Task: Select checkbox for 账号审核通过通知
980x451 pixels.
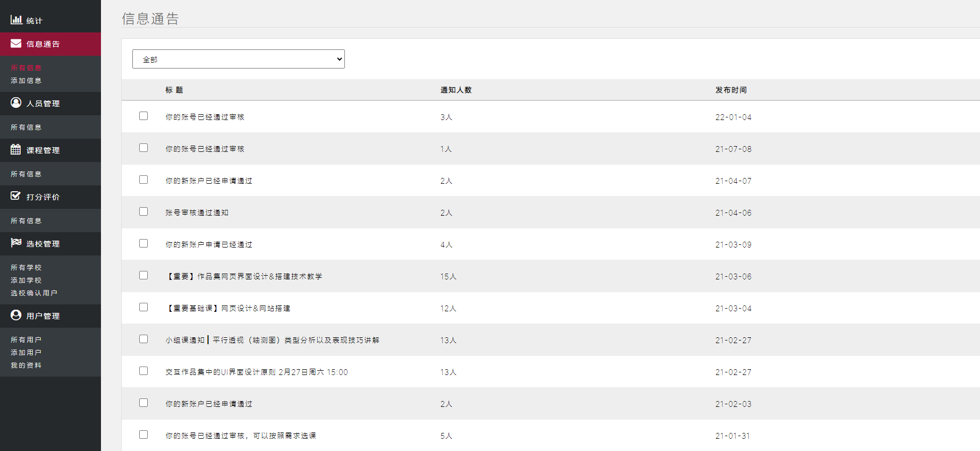Action: point(143,211)
